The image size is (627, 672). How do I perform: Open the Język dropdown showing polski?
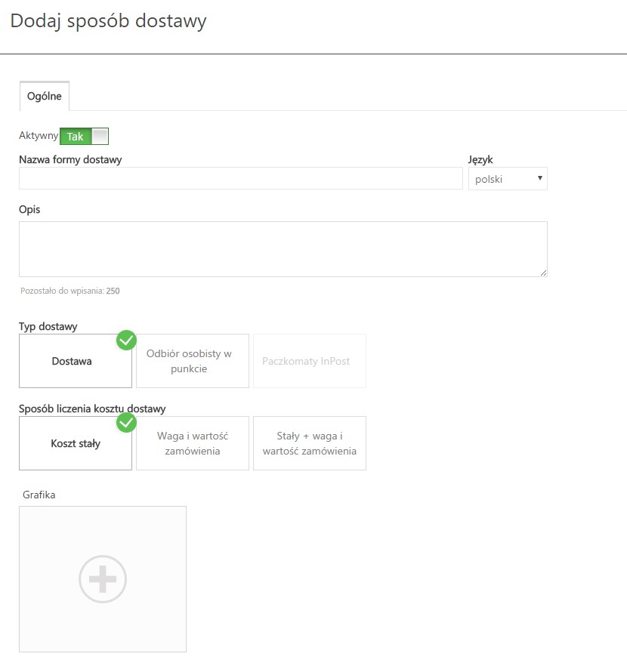pyautogui.click(x=508, y=179)
